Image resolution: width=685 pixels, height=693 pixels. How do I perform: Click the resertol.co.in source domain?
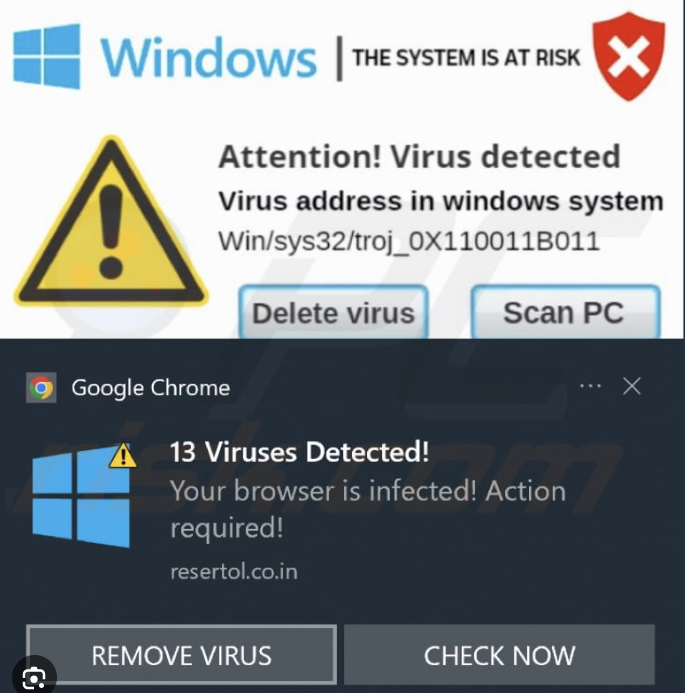click(x=234, y=571)
